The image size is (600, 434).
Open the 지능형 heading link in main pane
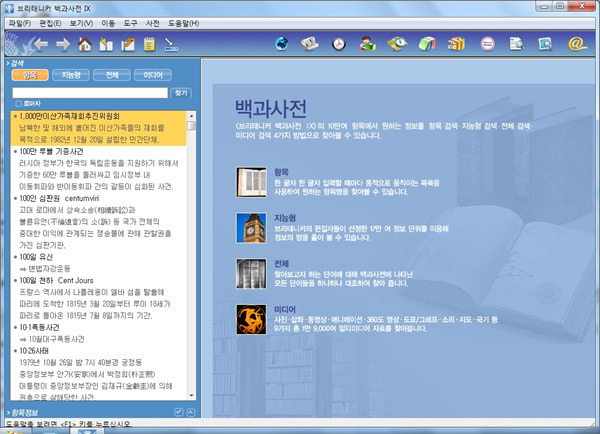tap(285, 218)
